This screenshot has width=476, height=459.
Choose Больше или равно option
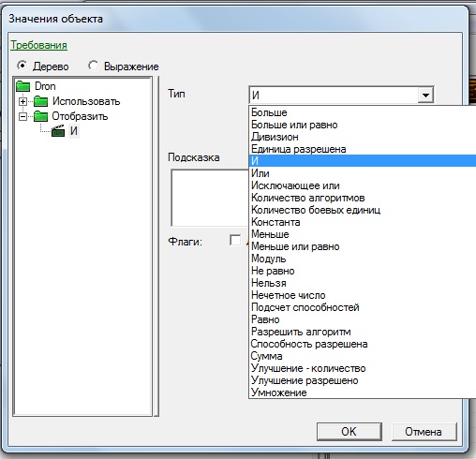[363, 125]
